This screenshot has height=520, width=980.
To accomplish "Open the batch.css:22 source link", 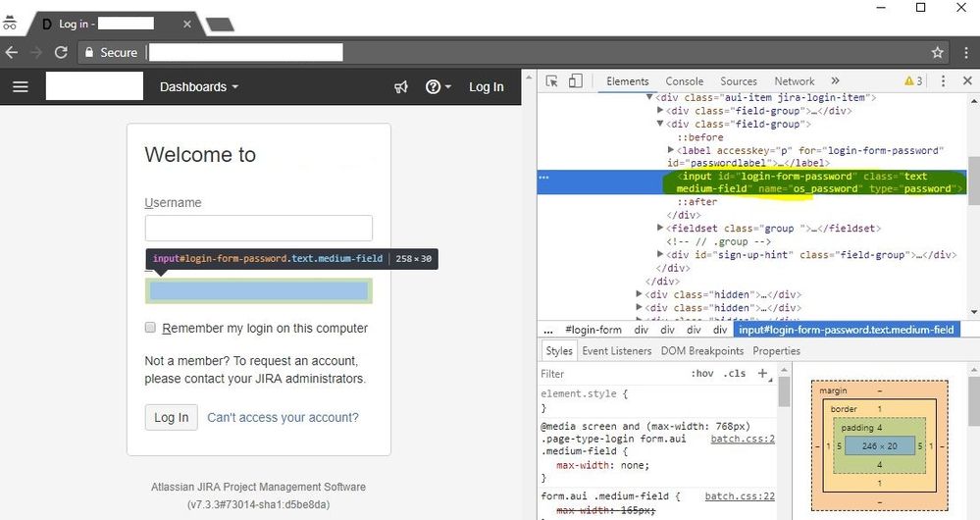I will 740,496.
